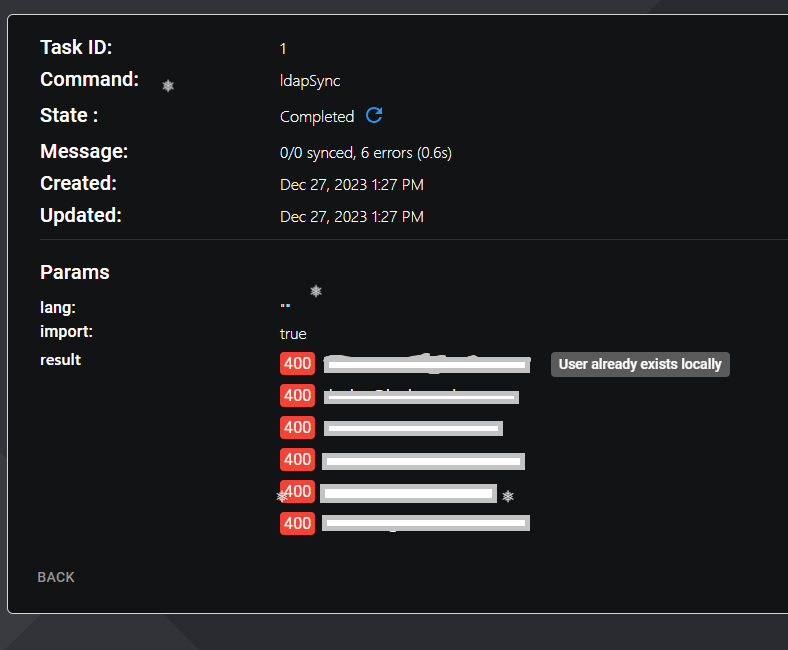Click the last red 400 badge
Image resolution: width=788 pixels, height=650 pixels.
[x=297, y=523]
